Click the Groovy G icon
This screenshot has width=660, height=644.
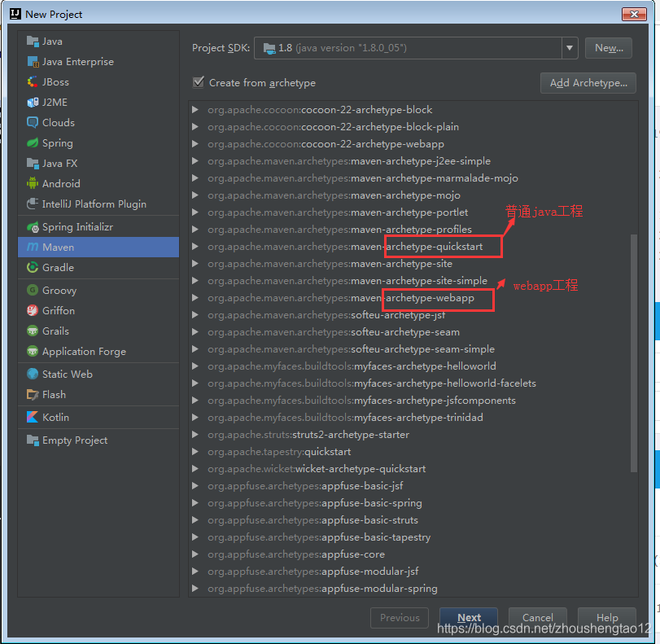(x=33, y=290)
